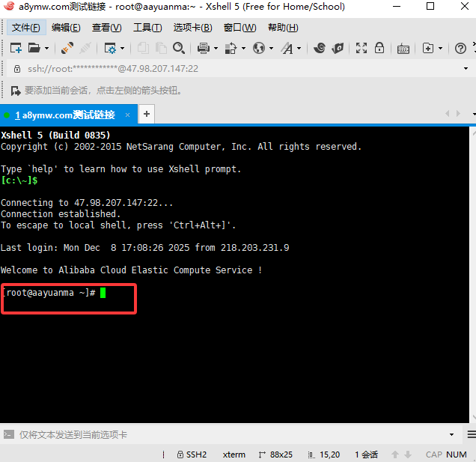Click the lock screen padlock icon
The width and height of the screenshot is (476, 462).
(379, 48)
